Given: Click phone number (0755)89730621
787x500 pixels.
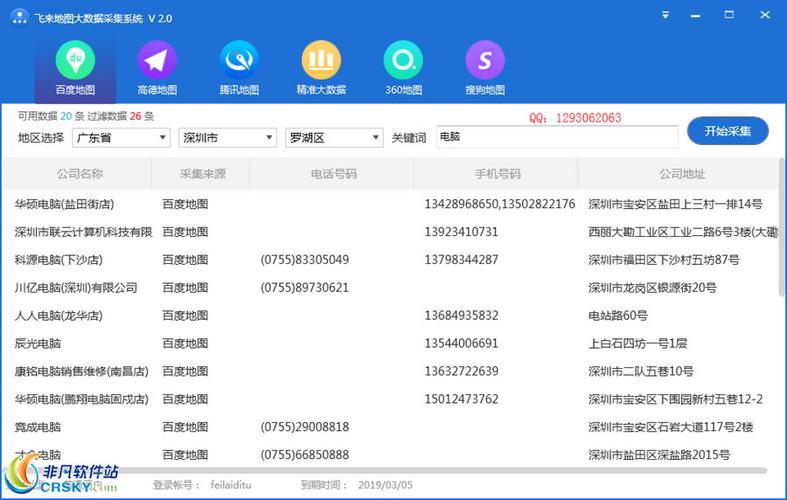Looking at the screenshot, I should [305, 288].
